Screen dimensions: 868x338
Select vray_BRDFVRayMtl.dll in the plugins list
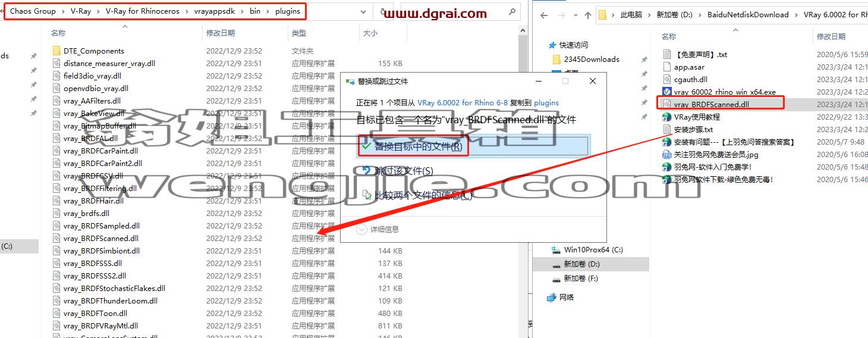pyautogui.click(x=100, y=326)
